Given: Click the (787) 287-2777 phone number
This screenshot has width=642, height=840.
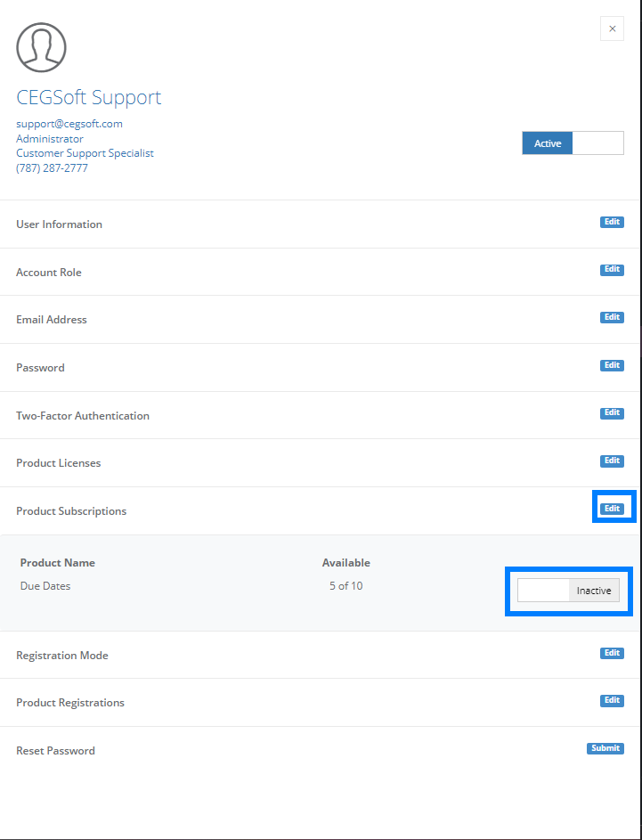Looking at the screenshot, I should 52,168.
